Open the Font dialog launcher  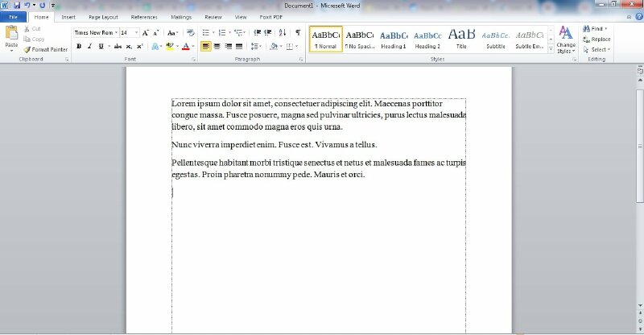click(194, 60)
